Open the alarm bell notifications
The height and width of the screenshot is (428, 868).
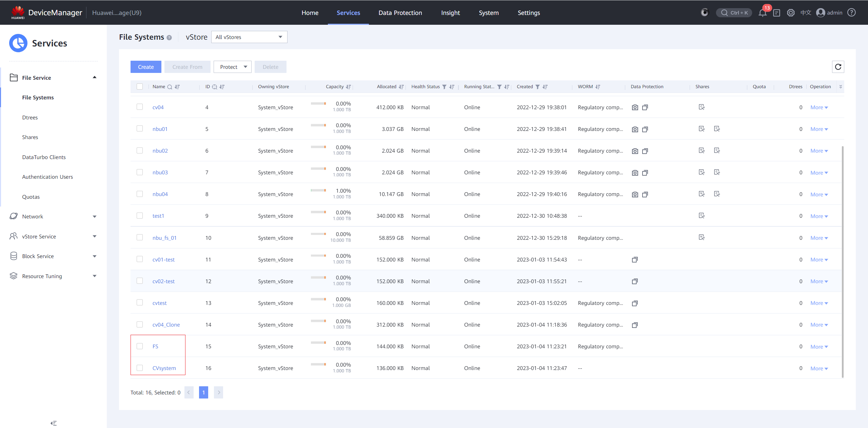click(x=763, y=13)
